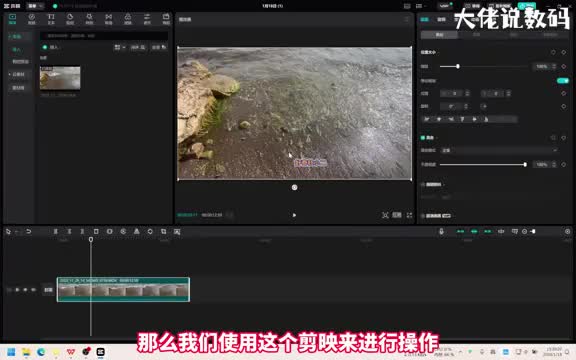Select the Import item in the media sidebar

click(17, 49)
